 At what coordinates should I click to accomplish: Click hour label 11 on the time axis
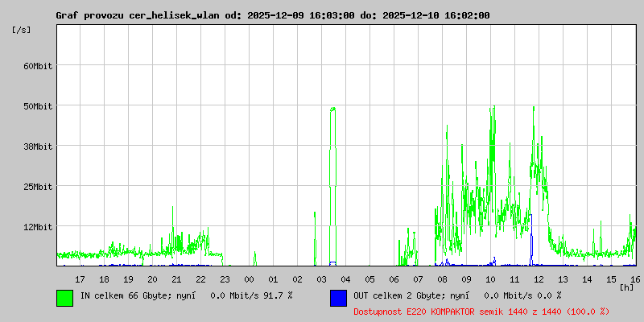pos(514,279)
